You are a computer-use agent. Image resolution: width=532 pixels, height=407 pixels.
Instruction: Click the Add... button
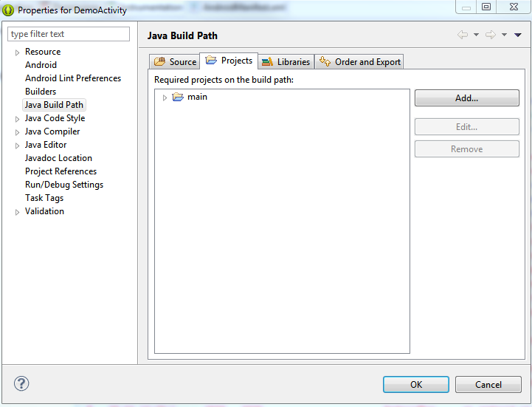tap(467, 98)
